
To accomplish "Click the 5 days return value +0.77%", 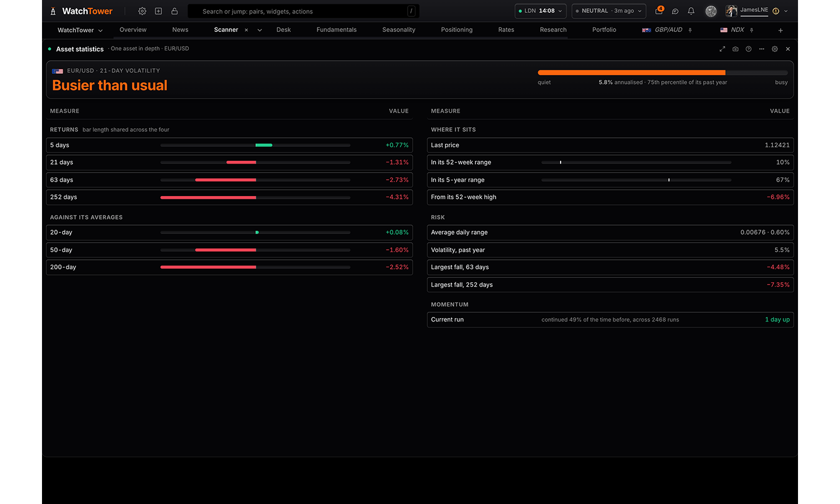I will 397,145.
